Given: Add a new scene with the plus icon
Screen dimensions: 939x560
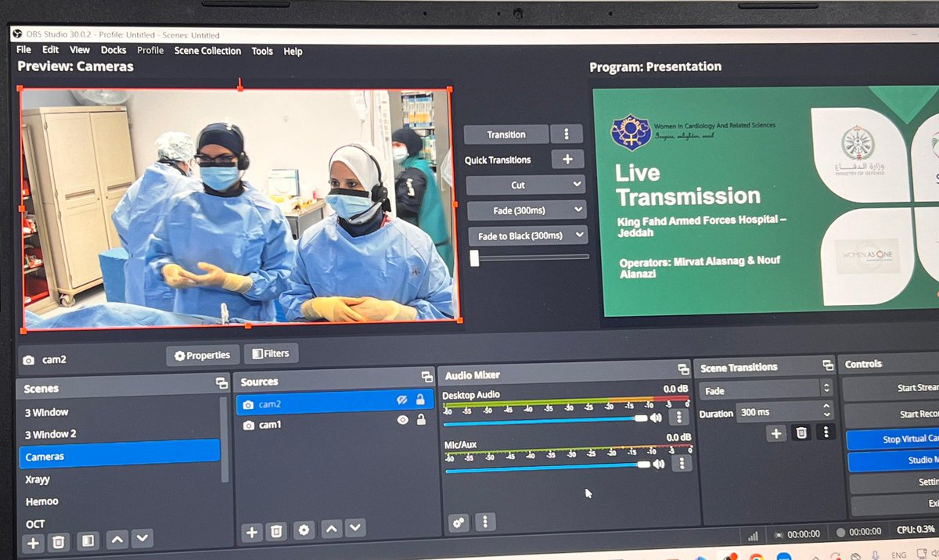Looking at the screenshot, I should tap(33, 543).
